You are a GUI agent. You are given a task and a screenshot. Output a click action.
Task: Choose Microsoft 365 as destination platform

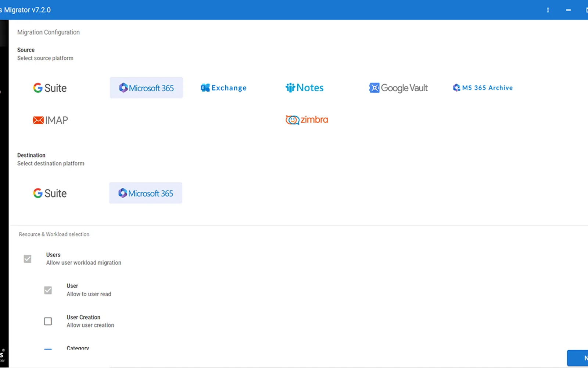coord(146,193)
